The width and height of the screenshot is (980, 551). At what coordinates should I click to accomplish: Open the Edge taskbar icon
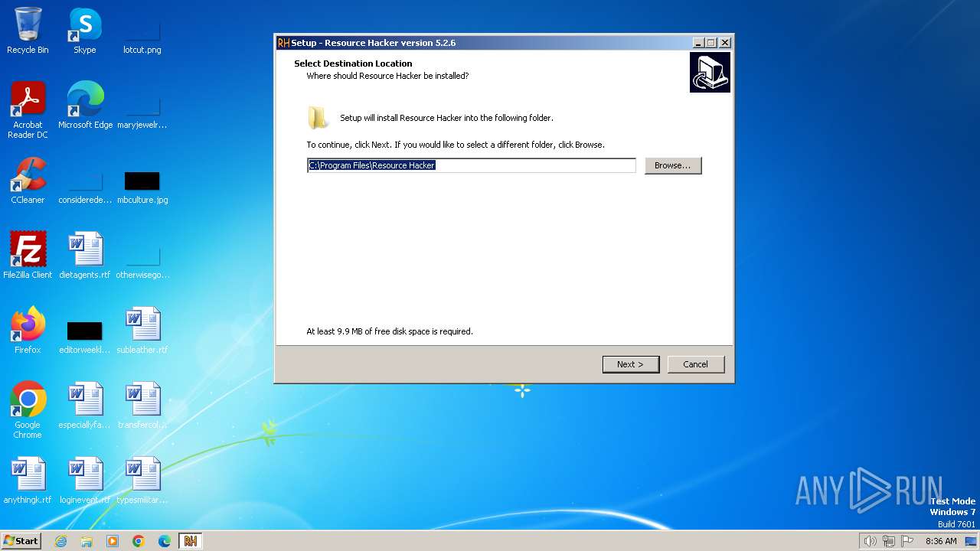coord(165,541)
